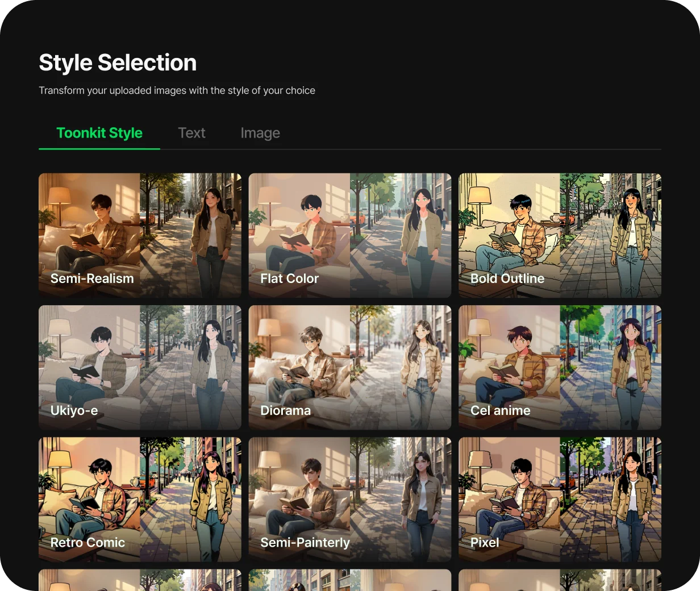Select the Ukiyo-e style thumbnail
The width and height of the screenshot is (700, 591).
coord(140,367)
